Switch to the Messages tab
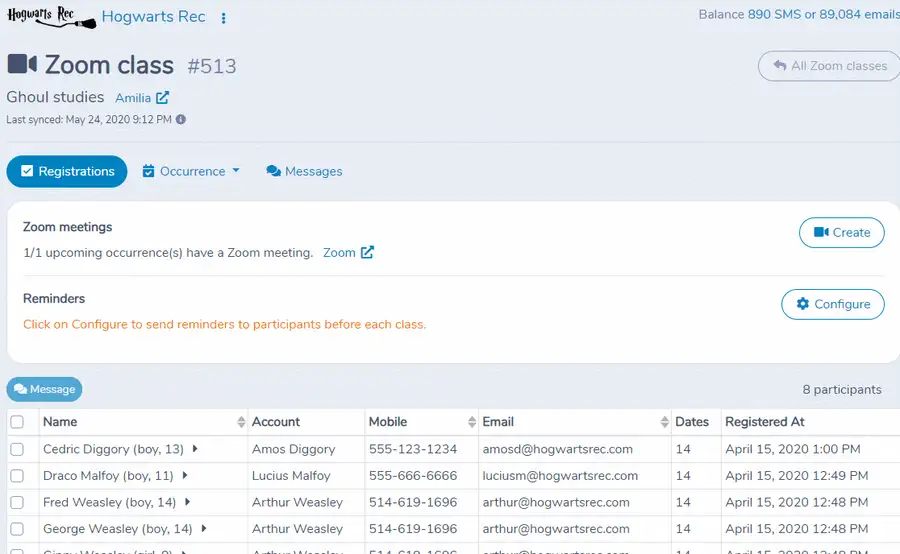Screen dimensions: 900x554 (304, 171)
